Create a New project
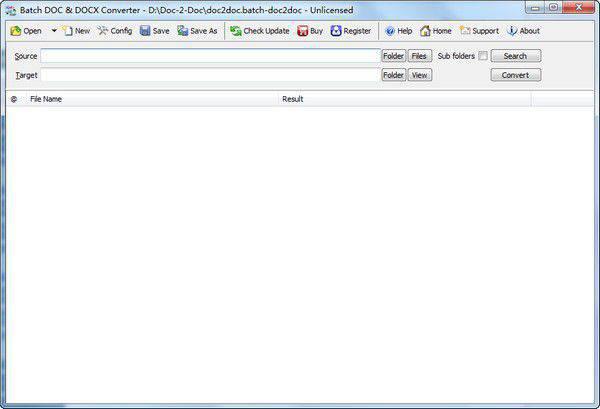 click(77, 31)
